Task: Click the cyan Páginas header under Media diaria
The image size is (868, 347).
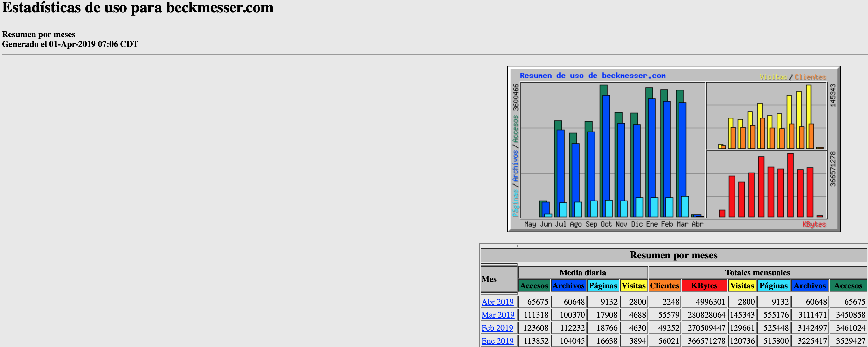Action: [602, 286]
